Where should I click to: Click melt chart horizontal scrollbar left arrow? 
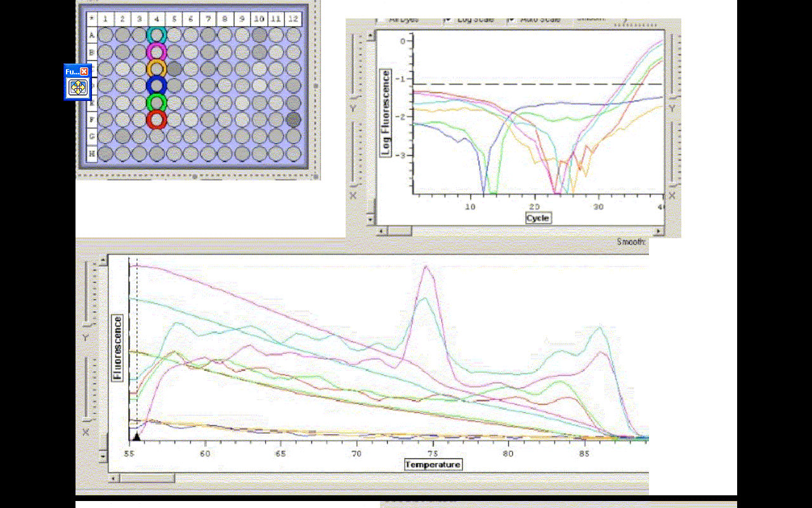pyautogui.click(x=114, y=478)
